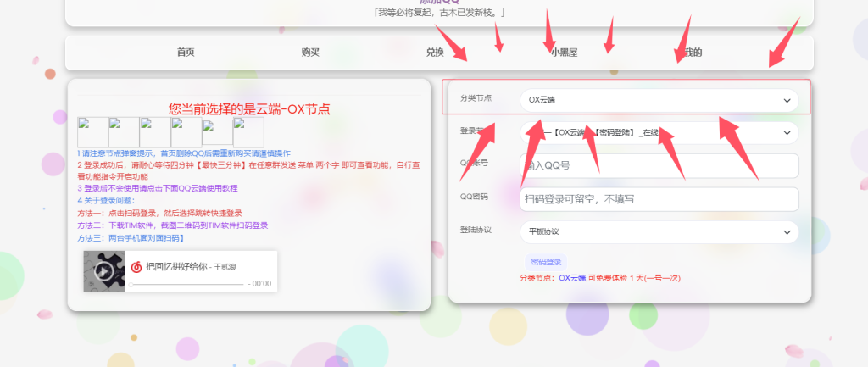Viewport: 868px width, 367px height.
Task: Click 方法三 两台手机面对面扫码 text
Action: (131, 238)
